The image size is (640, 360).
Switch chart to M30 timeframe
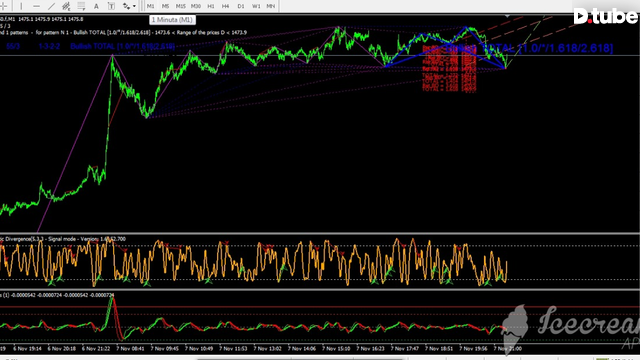(x=196, y=6)
